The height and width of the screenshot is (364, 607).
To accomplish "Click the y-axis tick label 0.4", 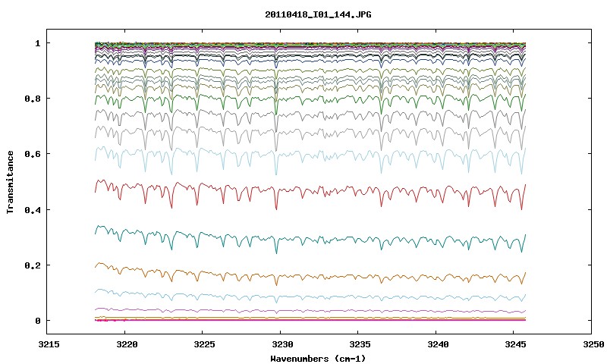I will pyautogui.click(x=33, y=209).
